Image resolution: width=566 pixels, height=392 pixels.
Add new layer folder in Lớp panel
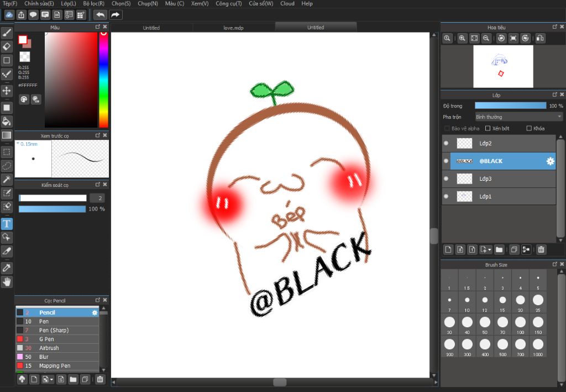(499, 249)
